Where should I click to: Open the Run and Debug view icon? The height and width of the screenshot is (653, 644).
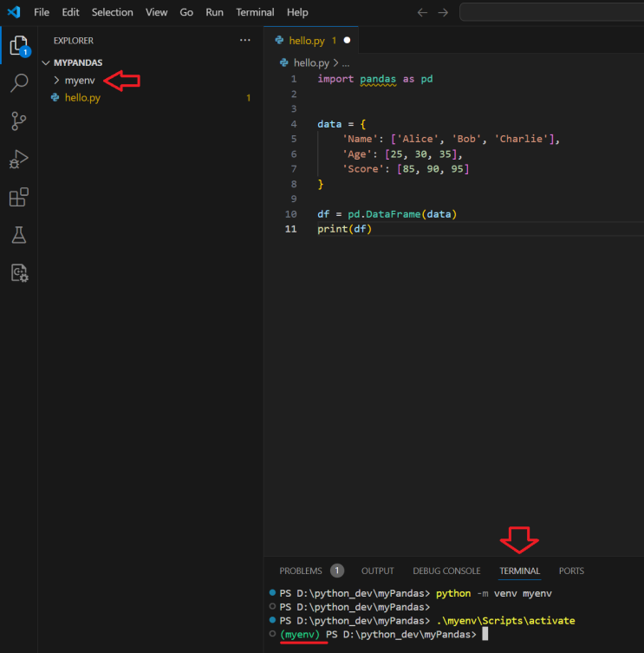(x=19, y=159)
